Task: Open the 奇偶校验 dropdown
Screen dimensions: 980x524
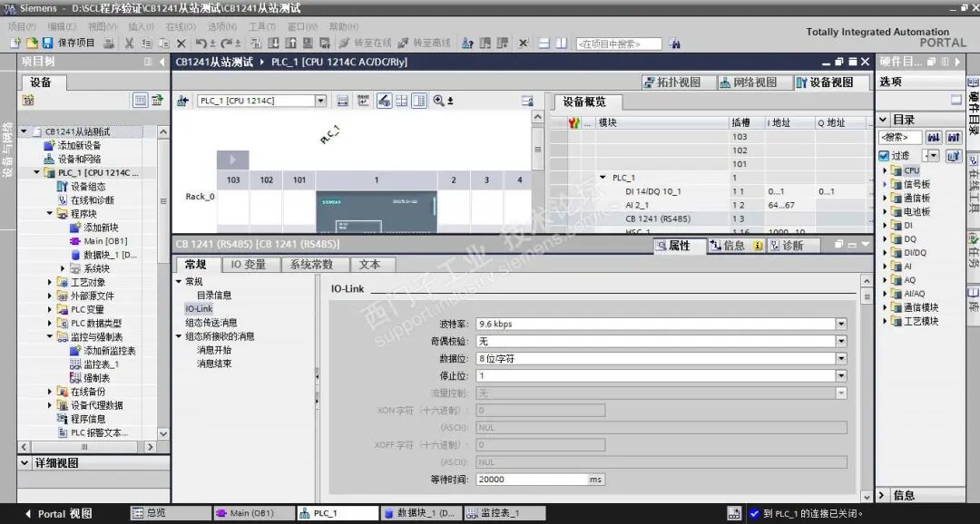Action: click(841, 341)
